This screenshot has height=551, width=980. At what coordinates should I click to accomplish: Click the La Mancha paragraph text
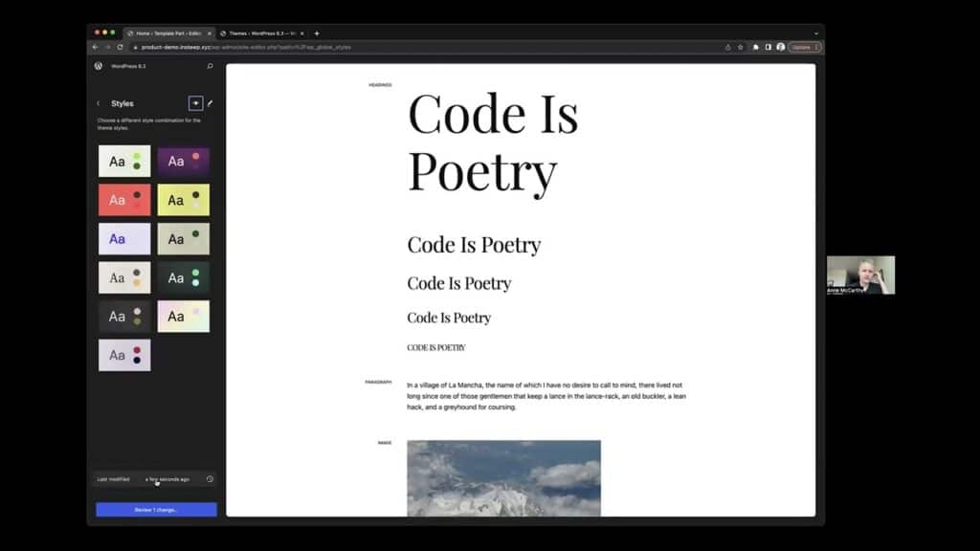[x=546, y=396]
